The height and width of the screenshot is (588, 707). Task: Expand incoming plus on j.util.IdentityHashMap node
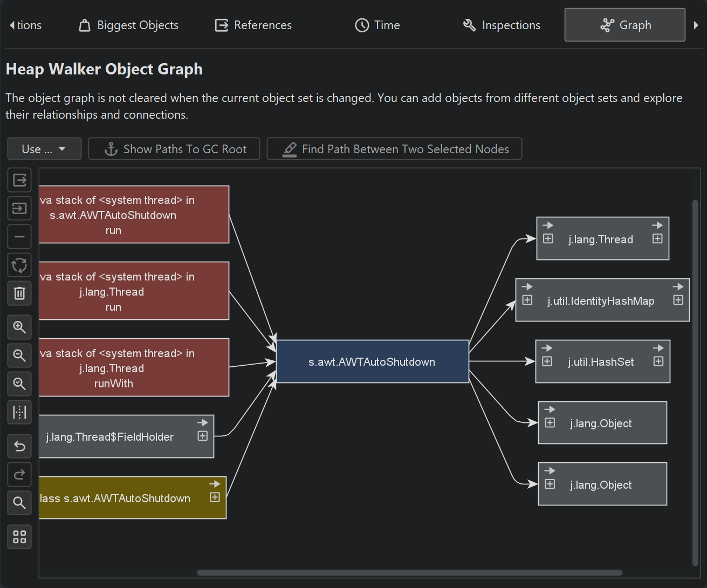(527, 300)
